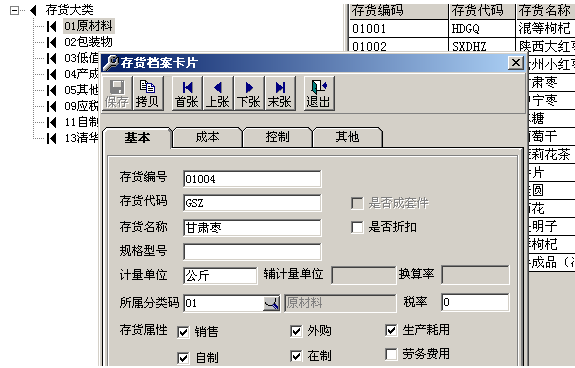
Task: Select table row with code 01001
Action: [462, 29]
